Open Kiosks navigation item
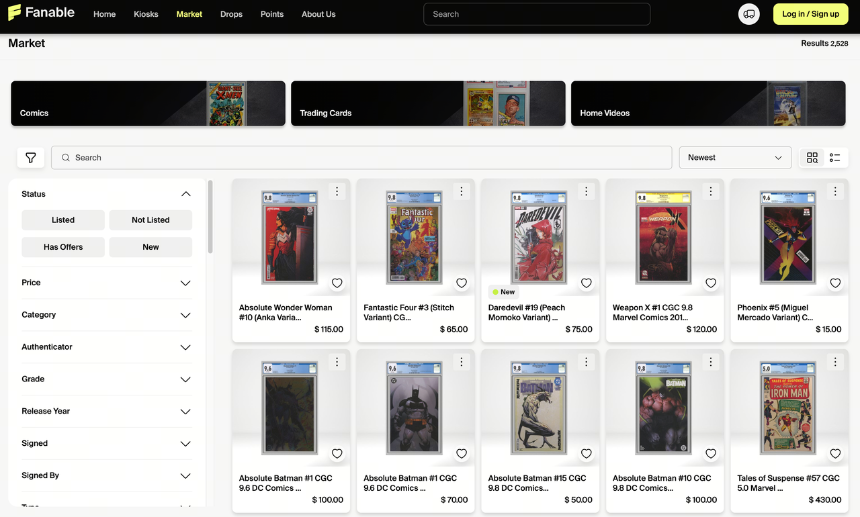The image size is (860, 517). pos(146,14)
